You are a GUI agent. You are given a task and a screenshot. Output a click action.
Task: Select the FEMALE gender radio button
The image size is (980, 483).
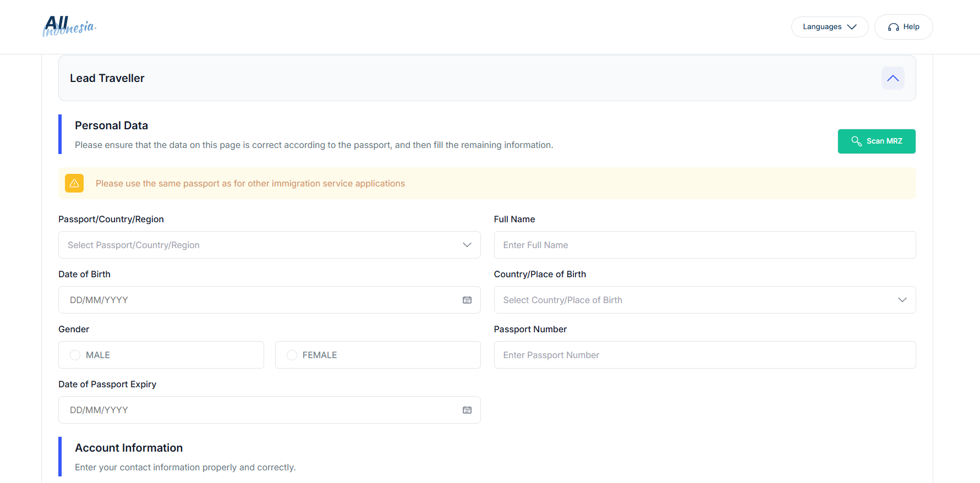click(x=292, y=355)
